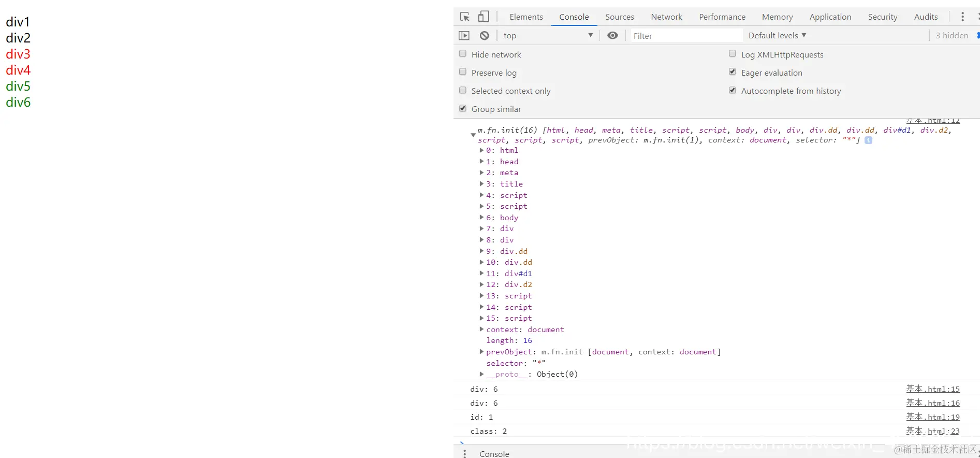This screenshot has height=458, width=980.
Task: Focus the console Filter input
Action: (686, 35)
